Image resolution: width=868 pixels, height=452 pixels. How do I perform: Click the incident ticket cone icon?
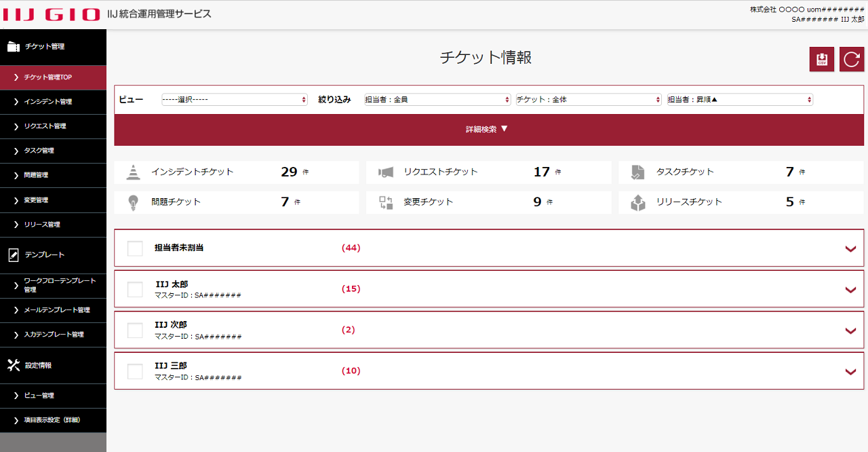click(x=134, y=172)
